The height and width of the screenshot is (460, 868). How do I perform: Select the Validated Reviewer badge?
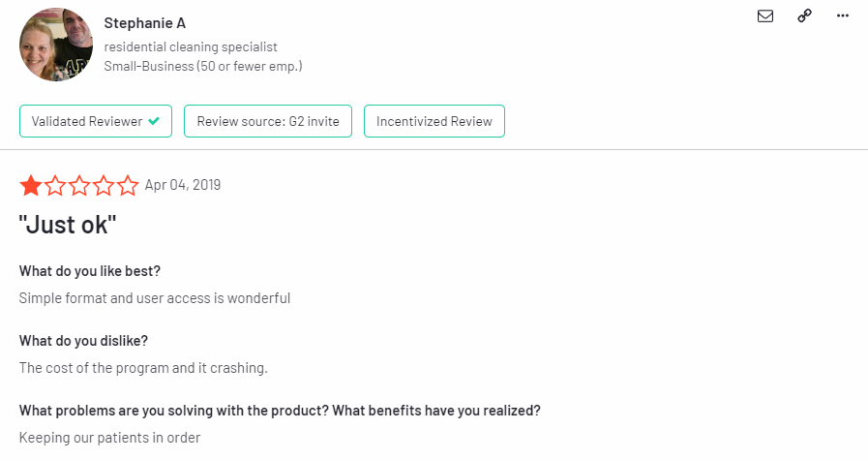point(96,121)
